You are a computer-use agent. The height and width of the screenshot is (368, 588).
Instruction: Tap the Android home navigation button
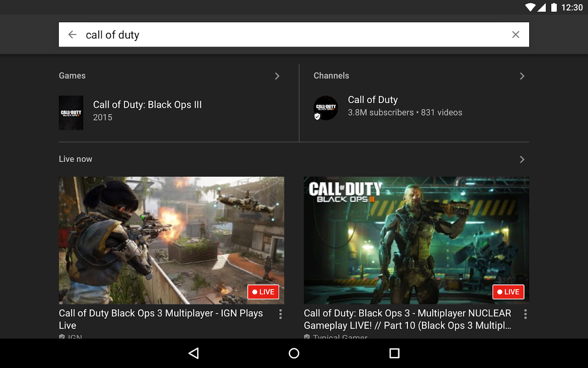click(x=294, y=353)
